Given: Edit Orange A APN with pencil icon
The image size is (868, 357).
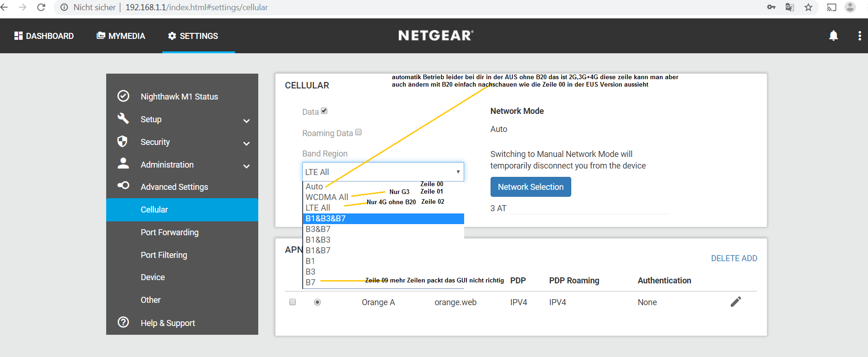Looking at the screenshot, I should pyautogui.click(x=736, y=302).
